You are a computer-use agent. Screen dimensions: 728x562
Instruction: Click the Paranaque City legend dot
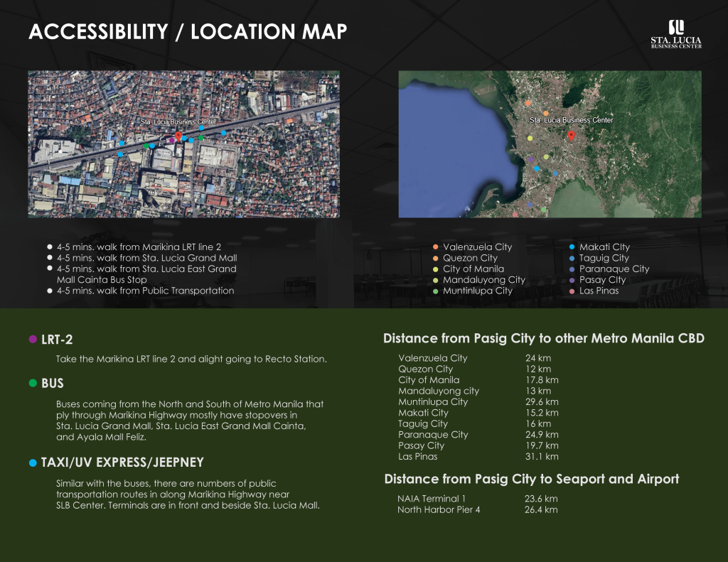(x=572, y=269)
